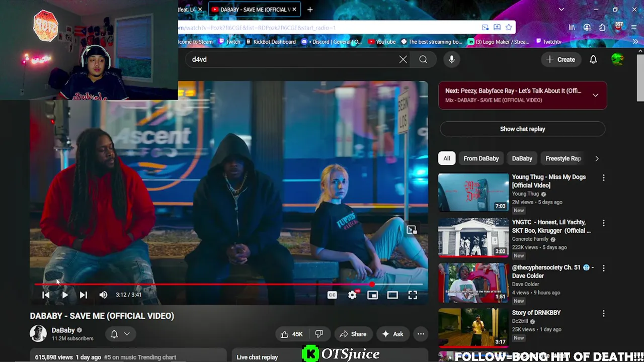
Task: Mute the video volume speaker
Action: point(103,295)
